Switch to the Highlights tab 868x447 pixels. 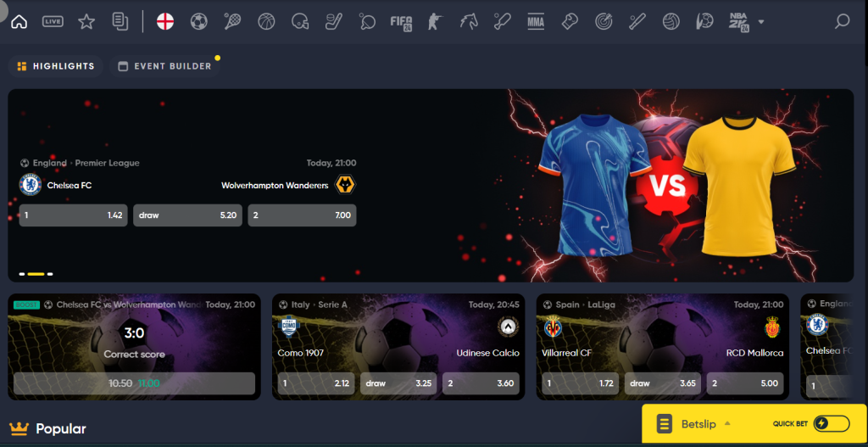56,66
